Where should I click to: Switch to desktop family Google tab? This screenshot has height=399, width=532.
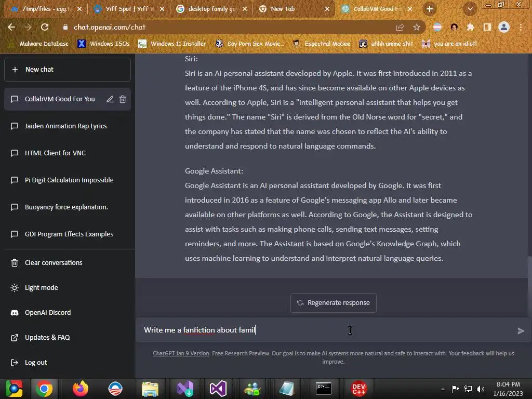point(211,9)
